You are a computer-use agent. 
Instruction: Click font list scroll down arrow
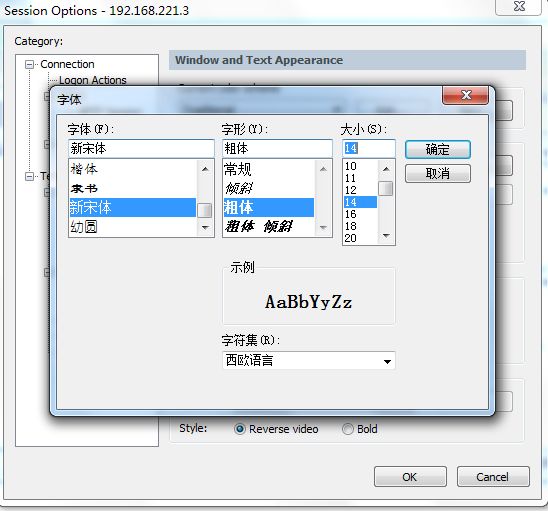pos(205,228)
